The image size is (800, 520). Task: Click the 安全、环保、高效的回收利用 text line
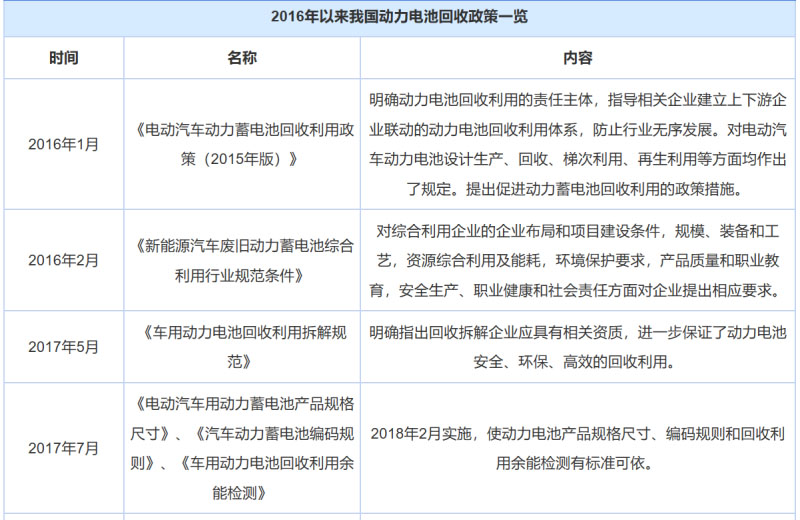tap(578, 362)
